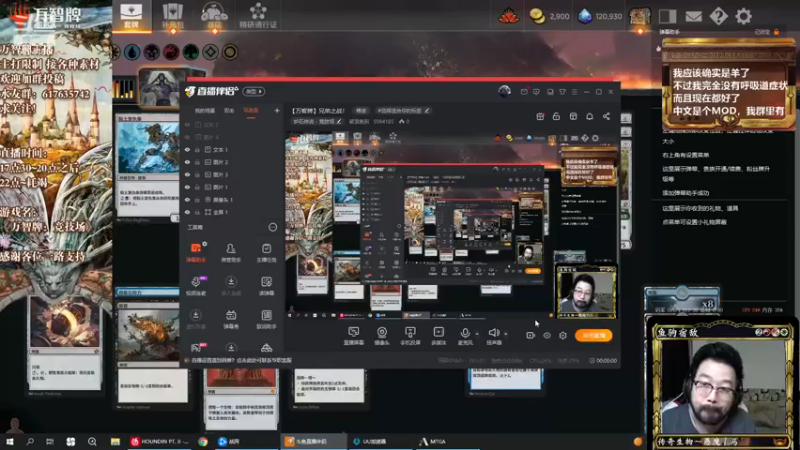The height and width of the screenshot is (450, 800).
Task: Add camera source (摄像头)
Action: (x=382, y=336)
